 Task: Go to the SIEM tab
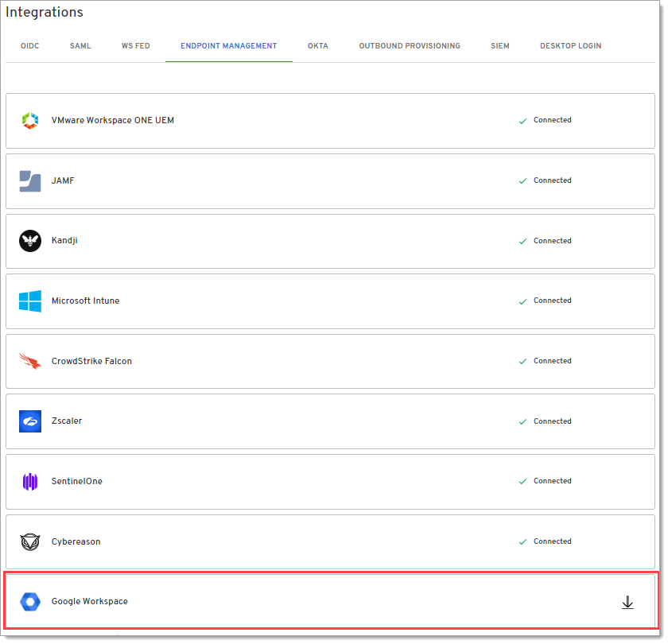point(500,46)
